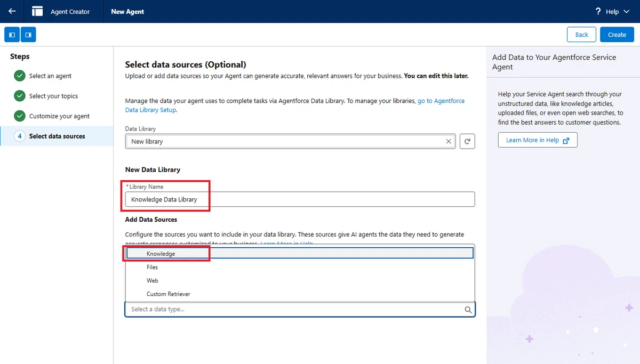Open the Help question mark icon
The height and width of the screenshot is (364, 640).
(598, 11)
